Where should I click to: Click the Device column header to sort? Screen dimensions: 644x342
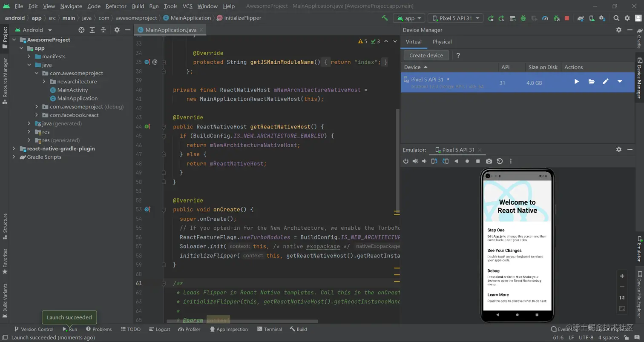pos(449,67)
